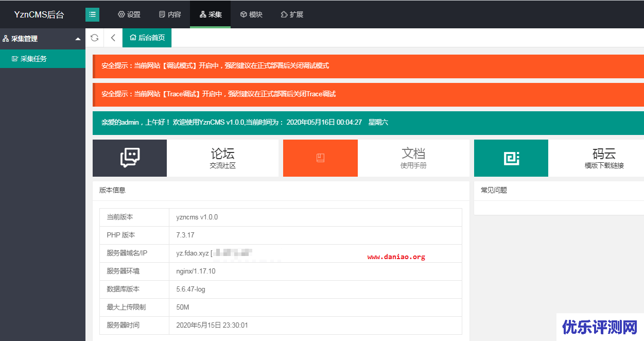Expand the 常见问题 panel on the right

point(494,190)
